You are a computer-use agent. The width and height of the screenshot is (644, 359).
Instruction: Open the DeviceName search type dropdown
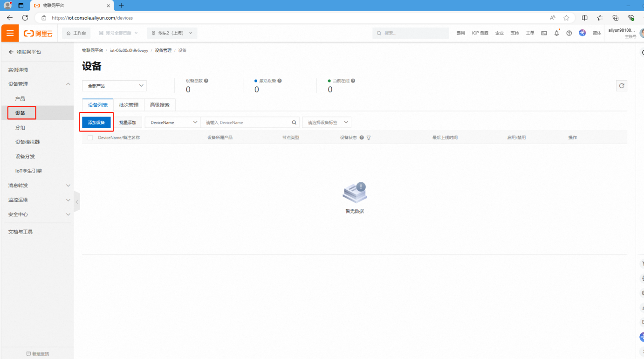coord(172,123)
